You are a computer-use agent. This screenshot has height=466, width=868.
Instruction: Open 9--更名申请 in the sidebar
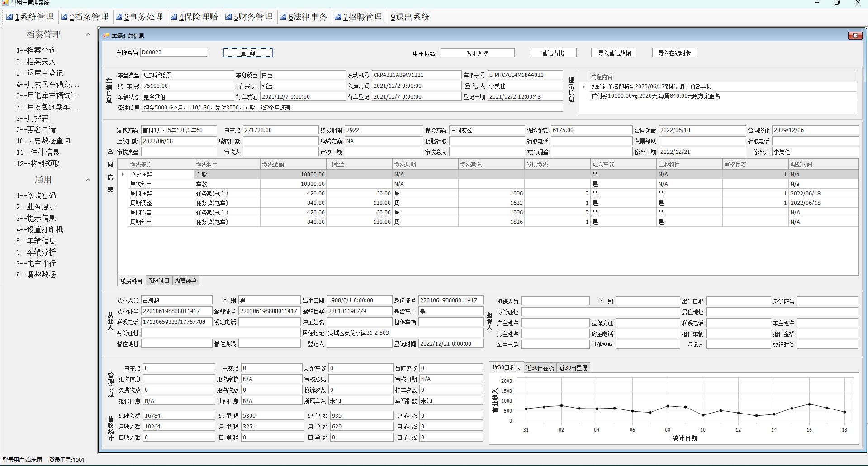(x=36, y=129)
